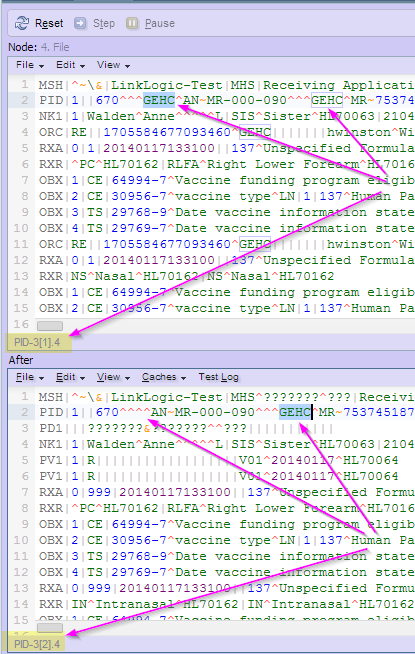Click the Reset button label
This screenshot has width=415, height=654.
coord(49,23)
